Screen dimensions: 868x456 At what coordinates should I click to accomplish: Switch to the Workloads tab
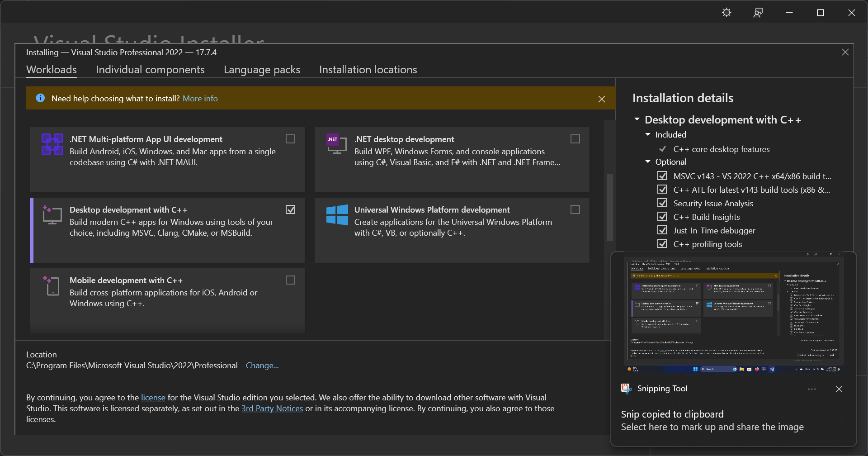tap(52, 70)
